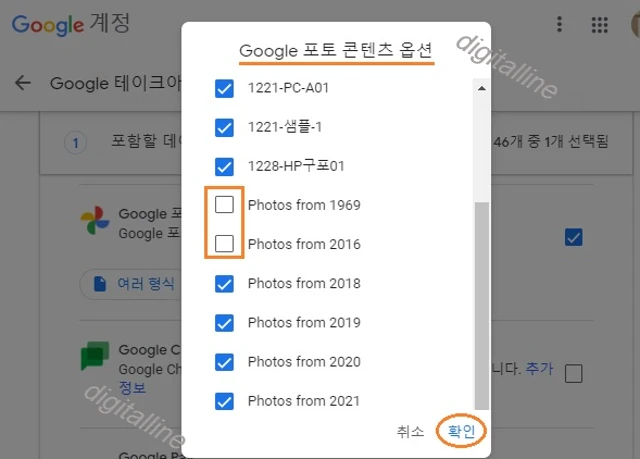Open the Google apps grid icon

click(600, 25)
